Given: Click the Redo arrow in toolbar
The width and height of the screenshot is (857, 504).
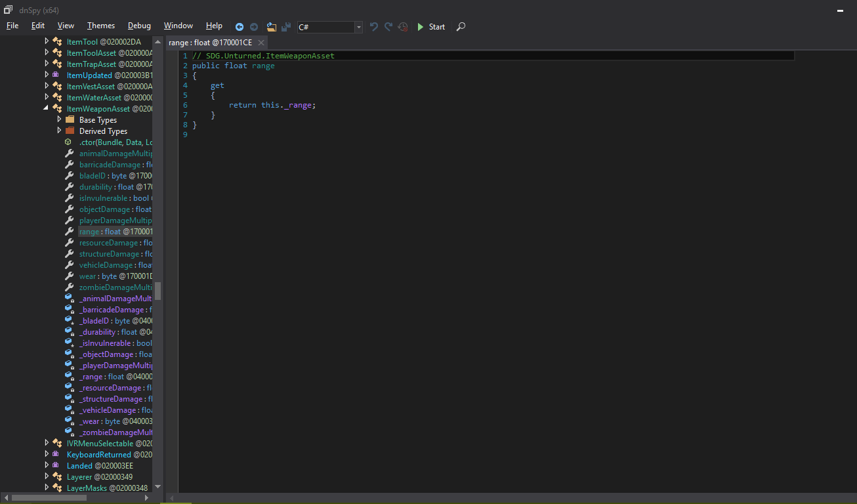Looking at the screenshot, I should point(388,27).
